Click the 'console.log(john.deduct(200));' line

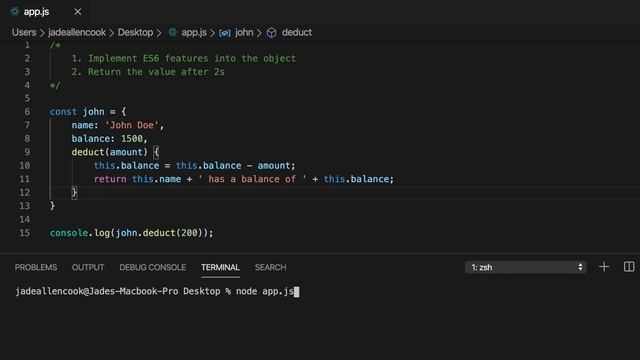131,233
